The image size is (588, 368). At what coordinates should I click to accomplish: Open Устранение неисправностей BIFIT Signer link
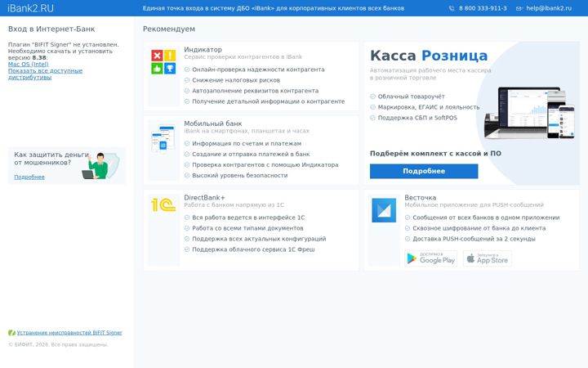coord(69,333)
